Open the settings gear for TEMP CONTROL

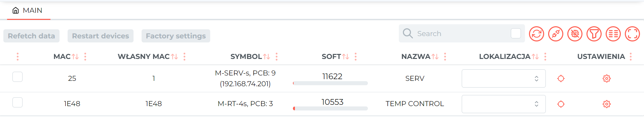[x=606, y=104]
